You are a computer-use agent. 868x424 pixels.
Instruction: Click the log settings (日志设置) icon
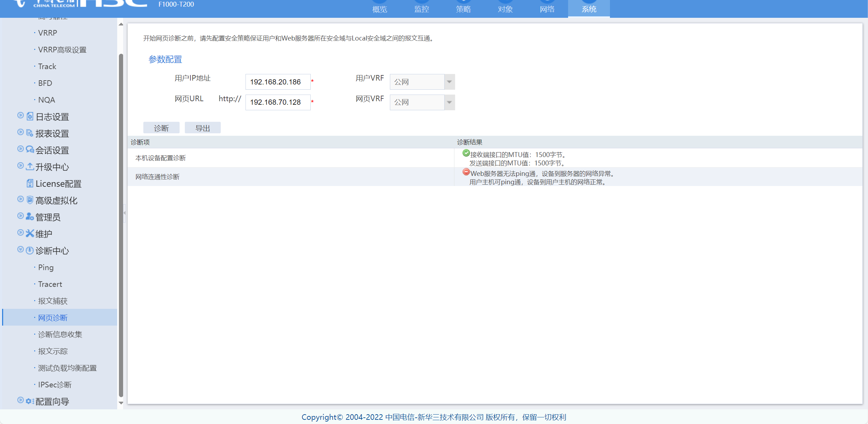[x=30, y=116]
